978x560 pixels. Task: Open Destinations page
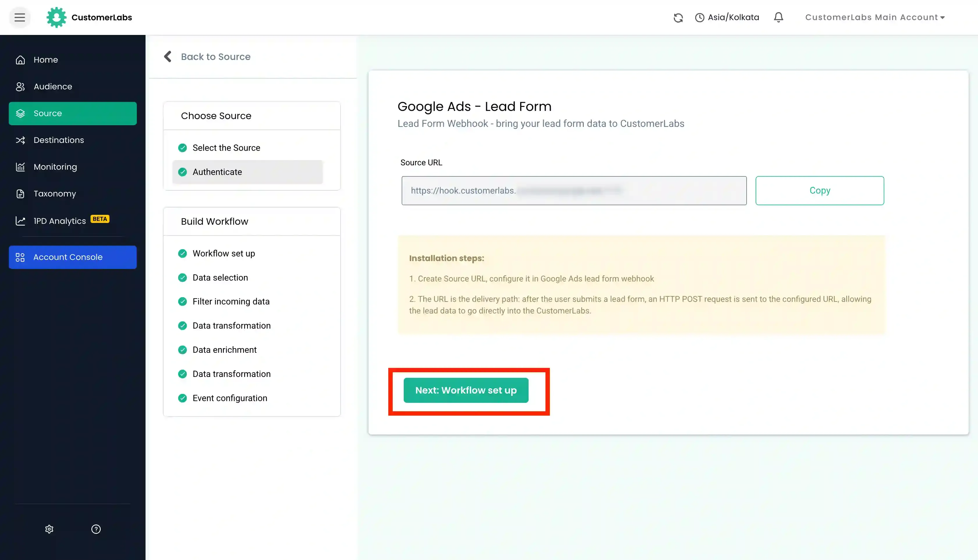click(73, 140)
